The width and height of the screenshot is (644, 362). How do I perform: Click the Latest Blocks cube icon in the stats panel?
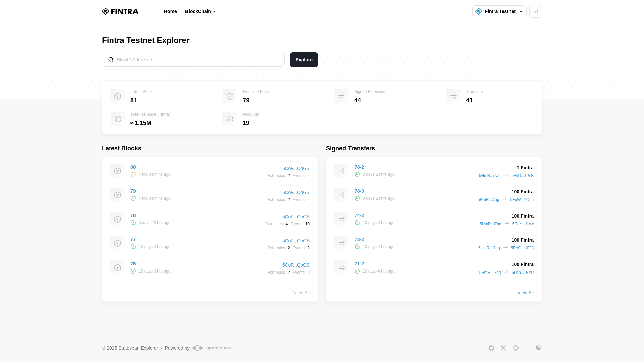pyautogui.click(x=118, y=96)
